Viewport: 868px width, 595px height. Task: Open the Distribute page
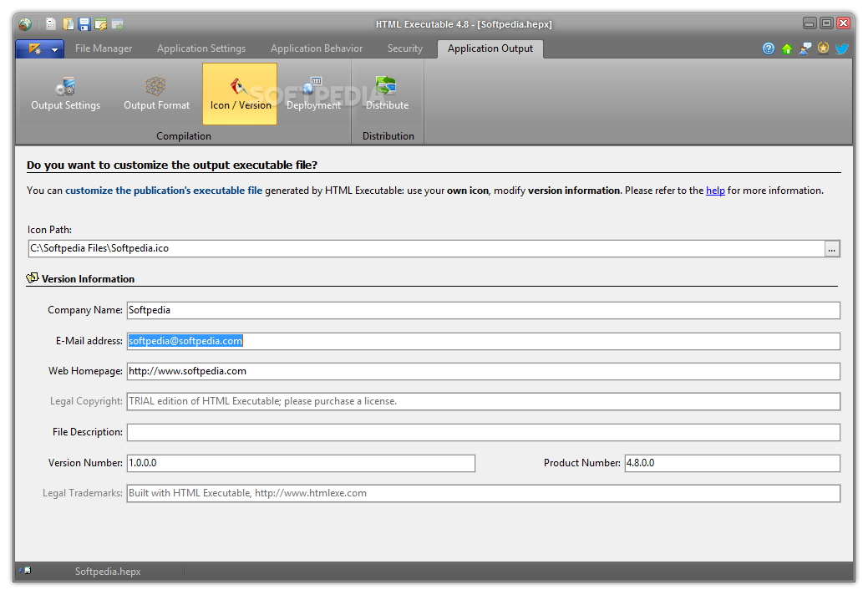click(387, 94)
